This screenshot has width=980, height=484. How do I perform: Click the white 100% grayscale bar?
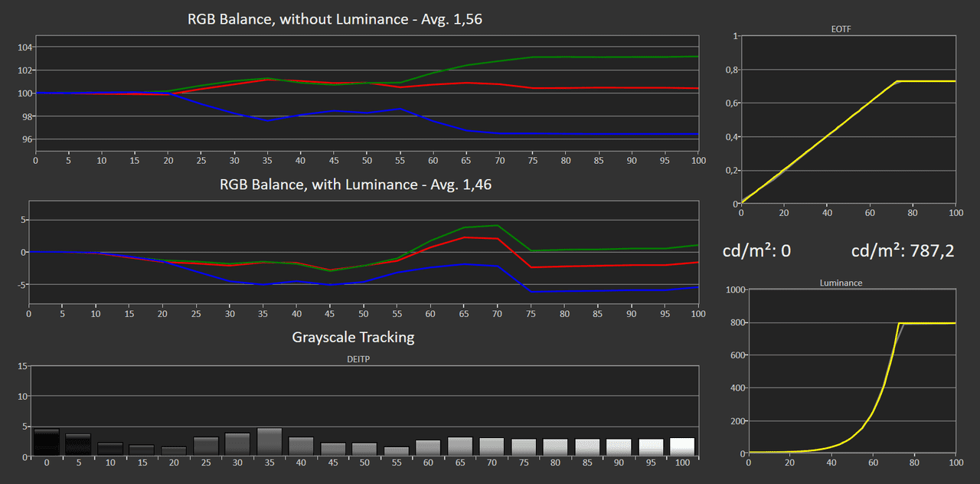(x=681, y=446)
